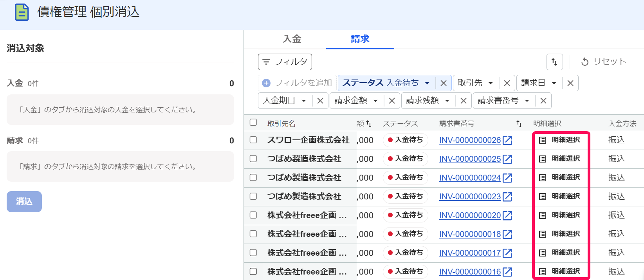This screenshot has height=280, width=644.
Task: Click the 明細選択 column header
Action: point(547,124)
